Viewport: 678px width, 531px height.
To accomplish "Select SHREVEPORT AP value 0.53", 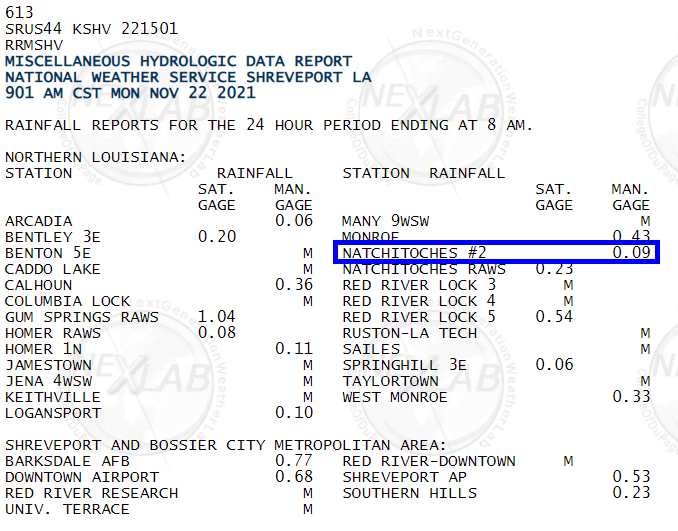I will coord(631,477).
